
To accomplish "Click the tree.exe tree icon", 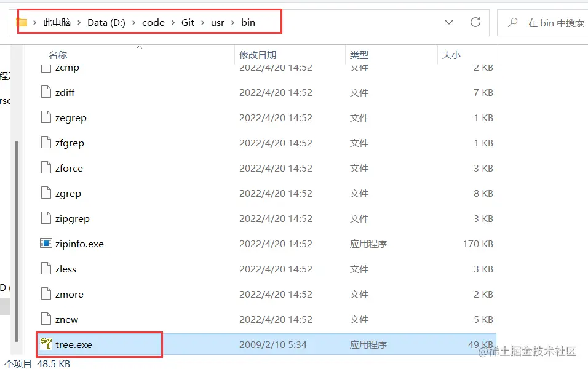I will coord(46,344).
